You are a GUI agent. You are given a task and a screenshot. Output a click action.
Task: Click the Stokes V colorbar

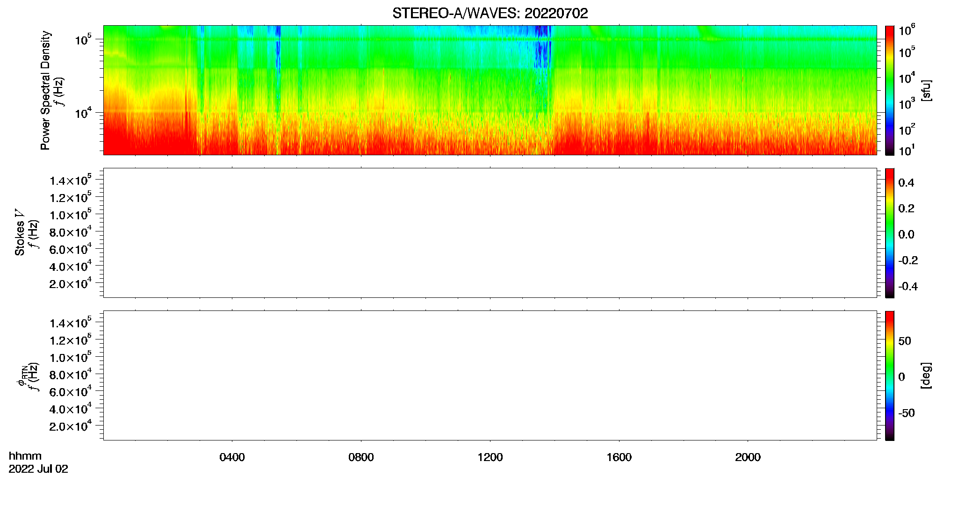tap(890, 233)
